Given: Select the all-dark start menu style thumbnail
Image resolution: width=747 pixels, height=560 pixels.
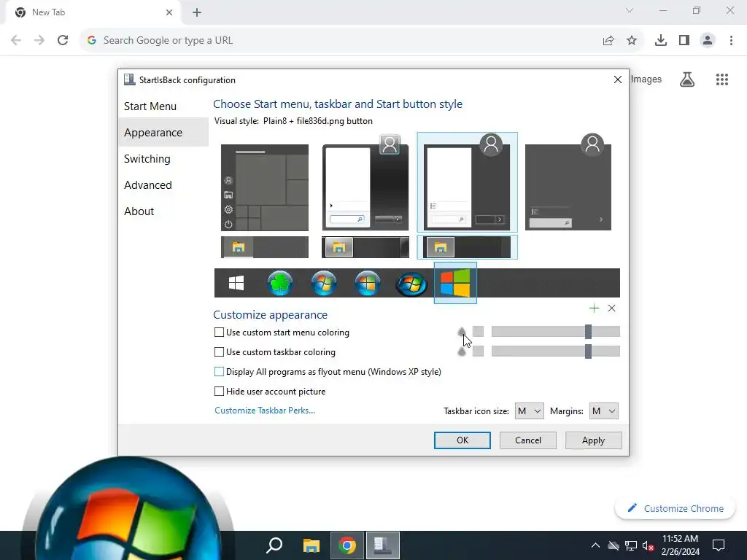Looking at the screenshot, I should click(x=568, y=182).
